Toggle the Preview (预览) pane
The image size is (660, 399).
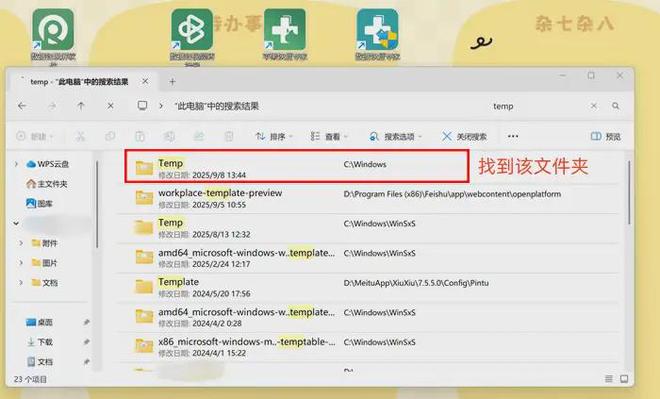[x=606, y=136]
